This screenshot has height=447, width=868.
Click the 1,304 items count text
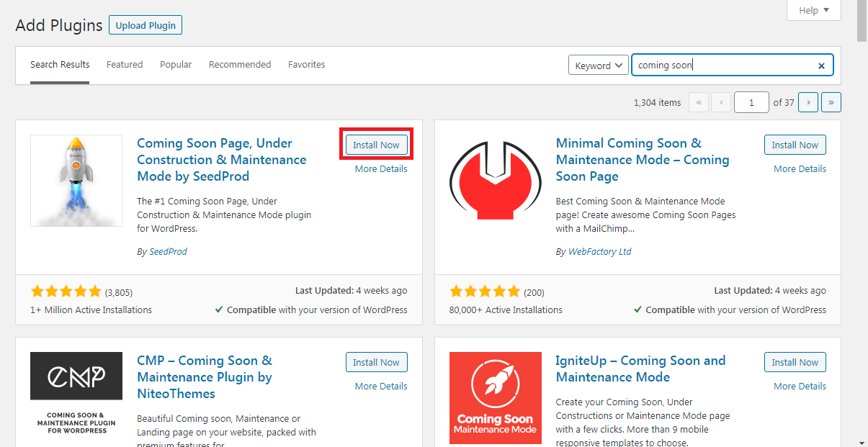[657, 103]
